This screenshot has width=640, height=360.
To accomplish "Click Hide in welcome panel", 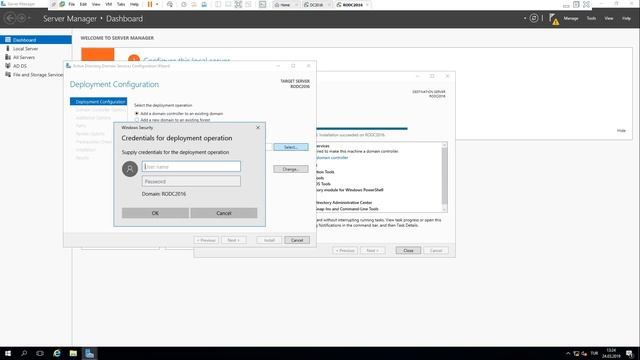I will (x=621, y=131).
